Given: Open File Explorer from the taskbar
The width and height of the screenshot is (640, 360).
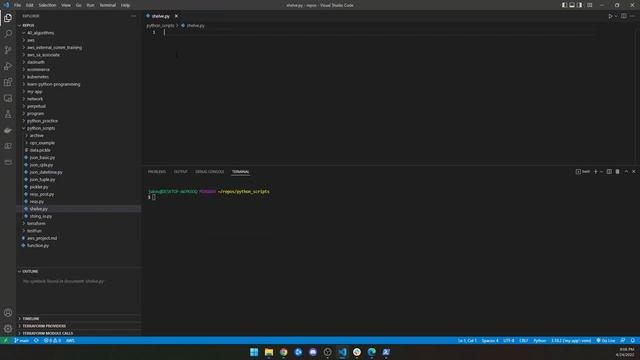Looking at the screenshot, I should click(269, 352).
